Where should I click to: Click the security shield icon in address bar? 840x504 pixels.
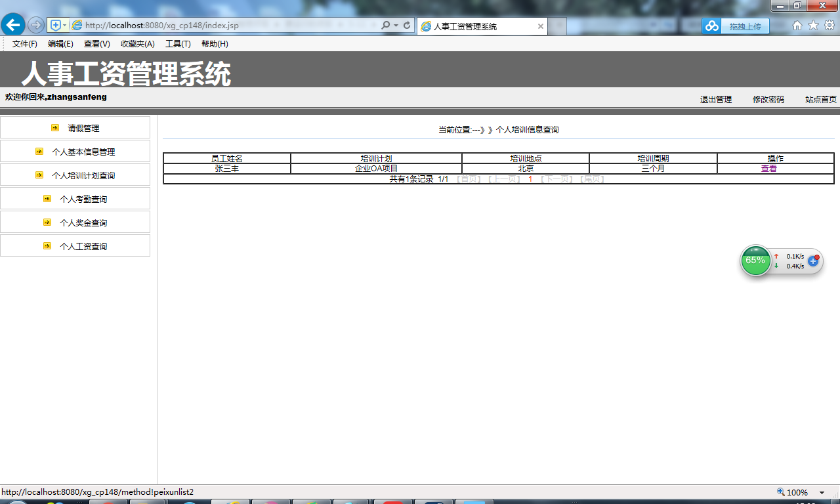tap(56, 25)
